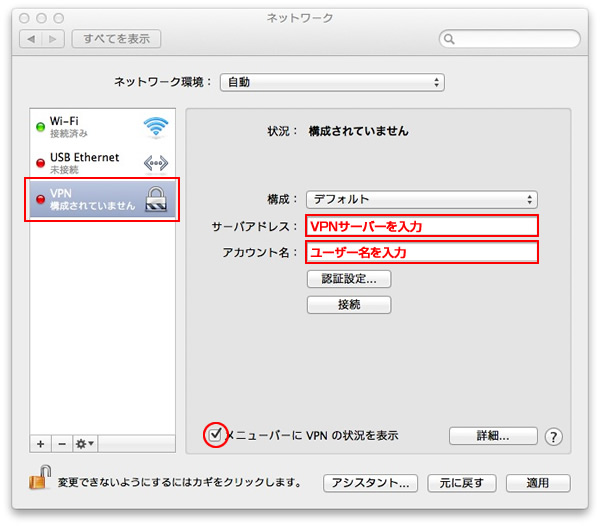Click the VPN padlock icon in sidebar
The height and width of the screenshot is (526, 600).
(x=157, y=201)
